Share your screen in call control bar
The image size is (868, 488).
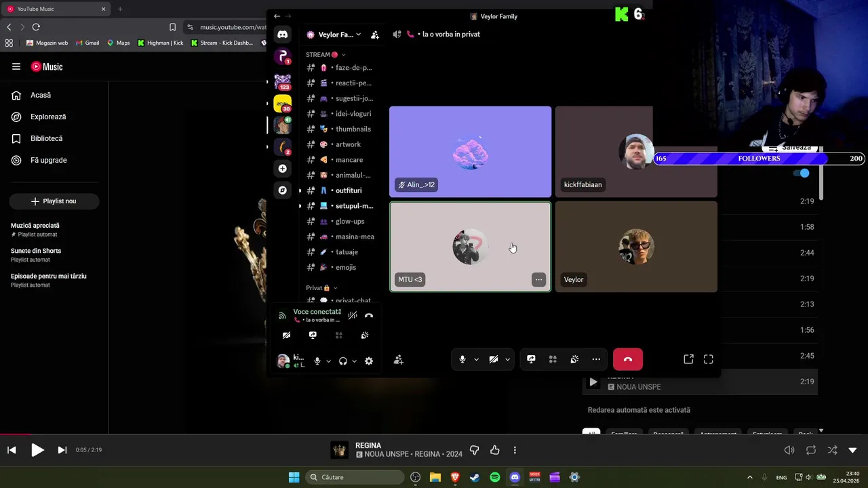point(531,359)
